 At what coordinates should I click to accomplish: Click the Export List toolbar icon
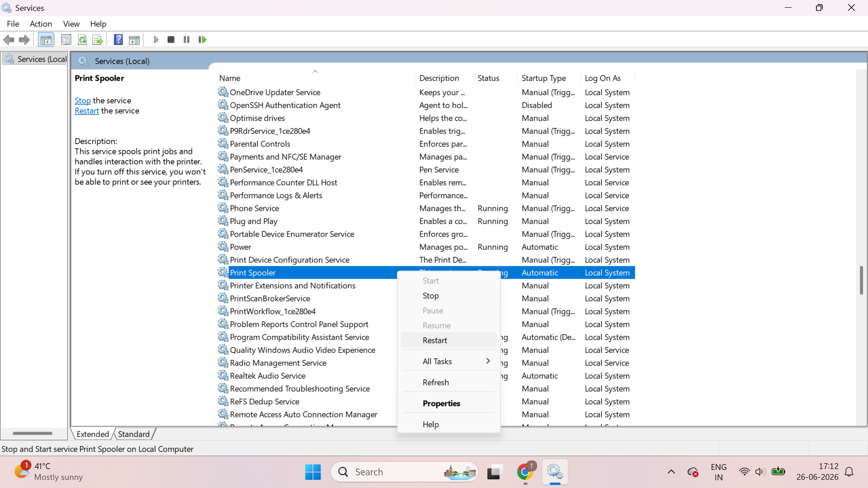click(x=98, y=40)
